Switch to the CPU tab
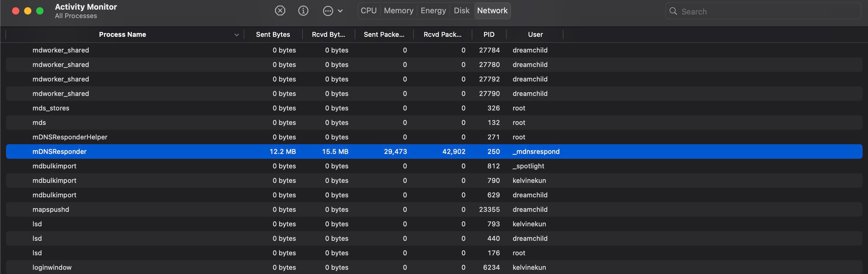Viewport: 868px width, 274px height. [368, 11]
